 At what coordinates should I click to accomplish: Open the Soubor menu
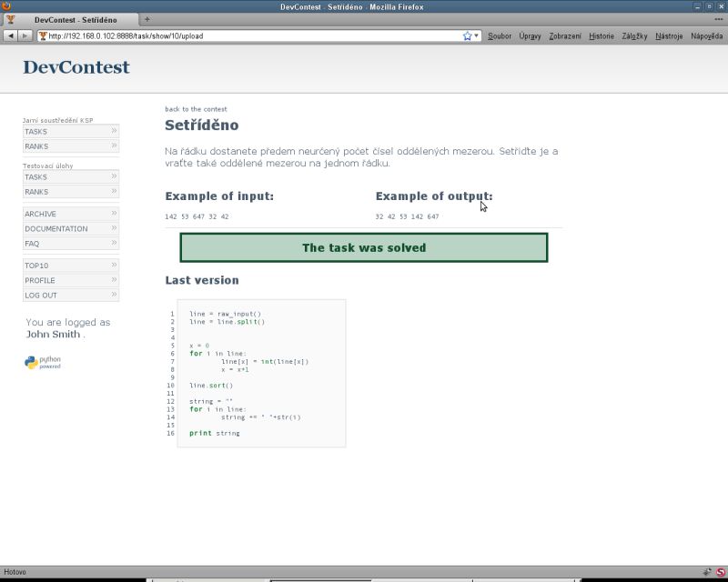[499, 35]
